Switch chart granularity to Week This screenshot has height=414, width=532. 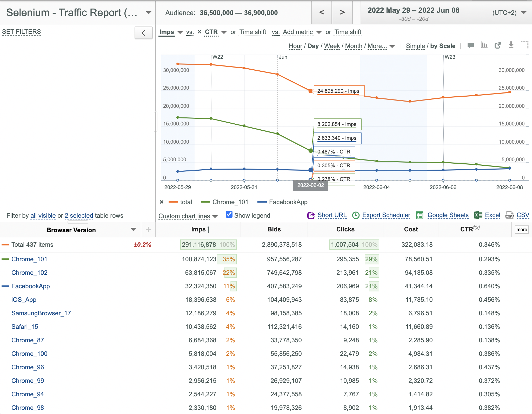[332, 46]
